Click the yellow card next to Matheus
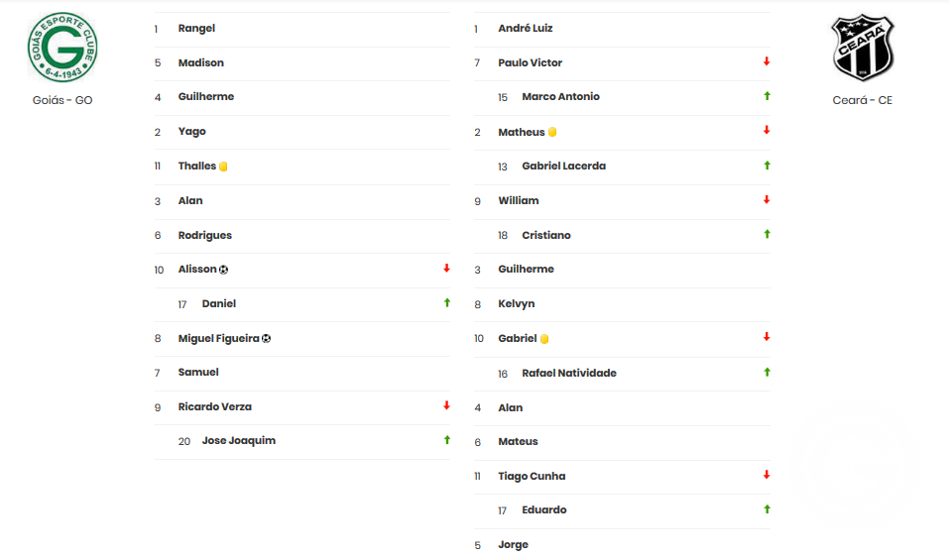 click(552, 132)
